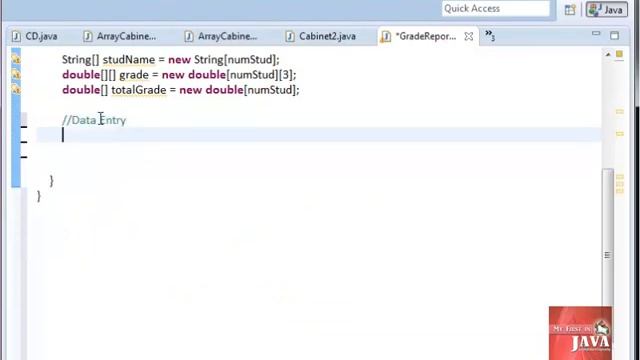This screenshot has width=640, height=360.
Task: Click warning marker beside studName line
Action: click(16, 60)
